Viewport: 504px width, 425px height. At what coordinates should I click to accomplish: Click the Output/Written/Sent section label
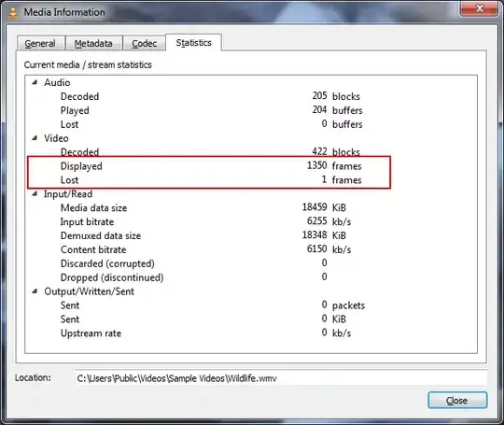point(89,291)
